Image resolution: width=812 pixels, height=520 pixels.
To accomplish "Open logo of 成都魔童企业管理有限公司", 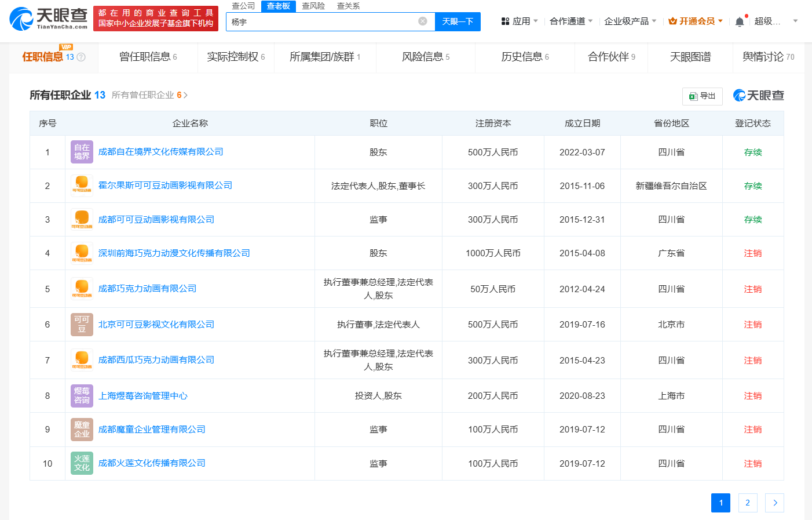I will pos(82,430).
